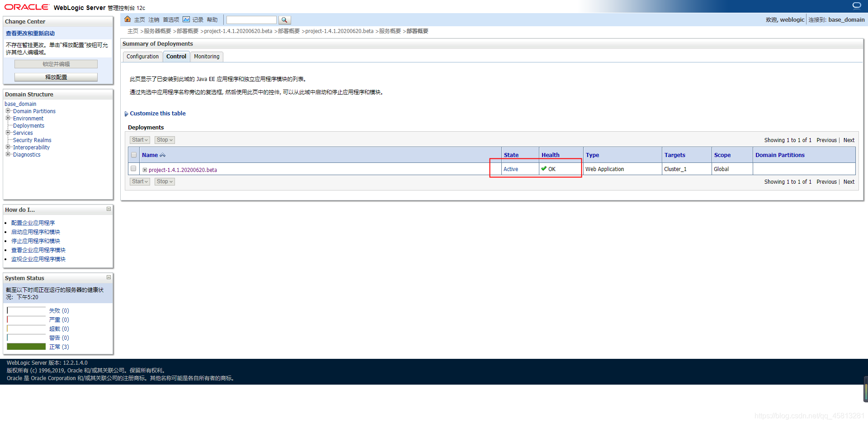The image size is (868, 424).
Task: Click 注销 to log out
Action: (x=154, y=20)
